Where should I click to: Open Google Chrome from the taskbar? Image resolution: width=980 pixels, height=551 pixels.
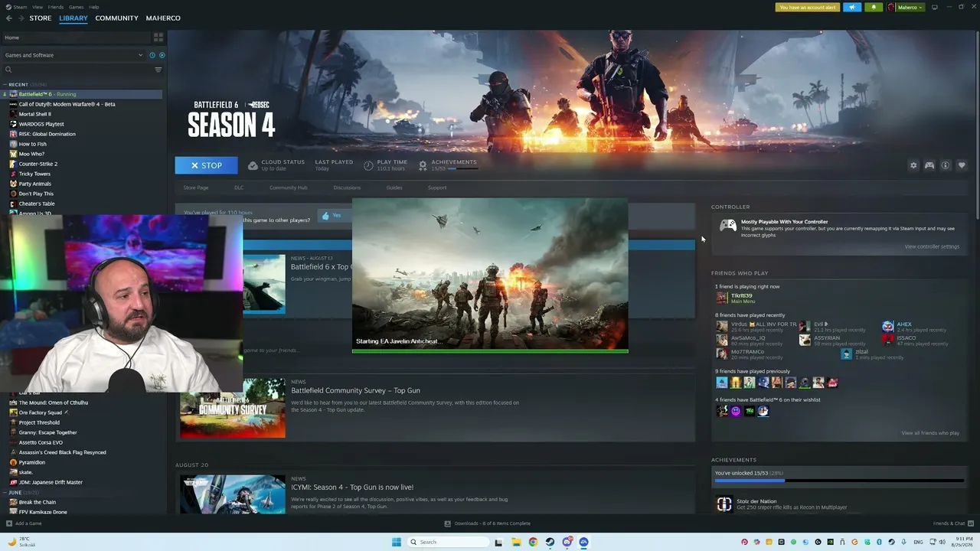pos(533,542)
